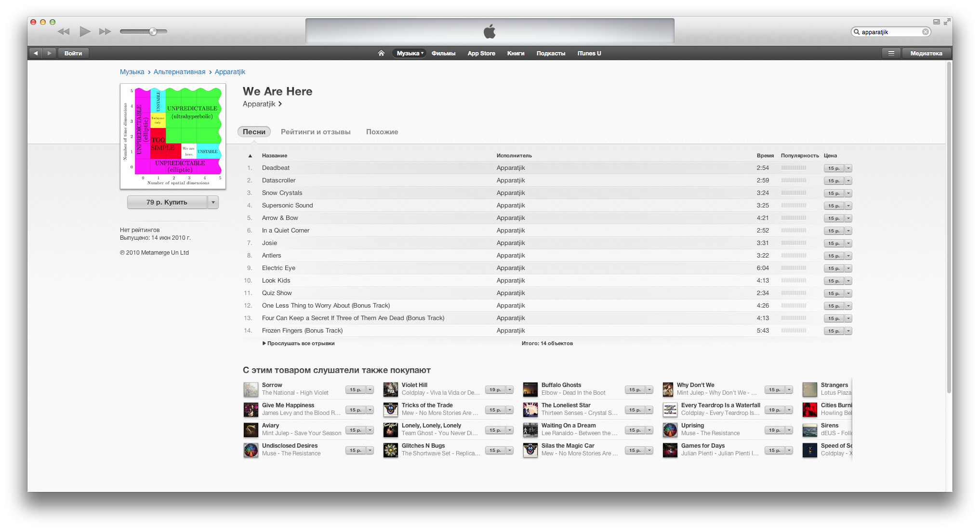Open the Музыка dropdown in the navigation bar
This screenshot has width=980, height=530.
click(x=410, y=53)
